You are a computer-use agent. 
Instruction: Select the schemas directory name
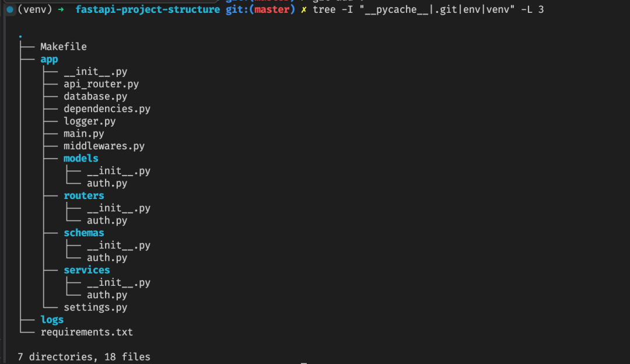(83, 233)
